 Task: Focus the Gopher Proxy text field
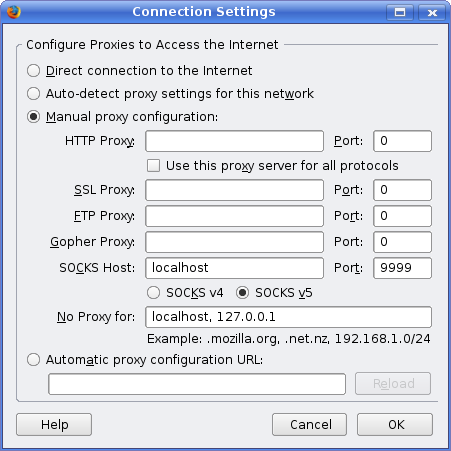click(x=234, y=242)
